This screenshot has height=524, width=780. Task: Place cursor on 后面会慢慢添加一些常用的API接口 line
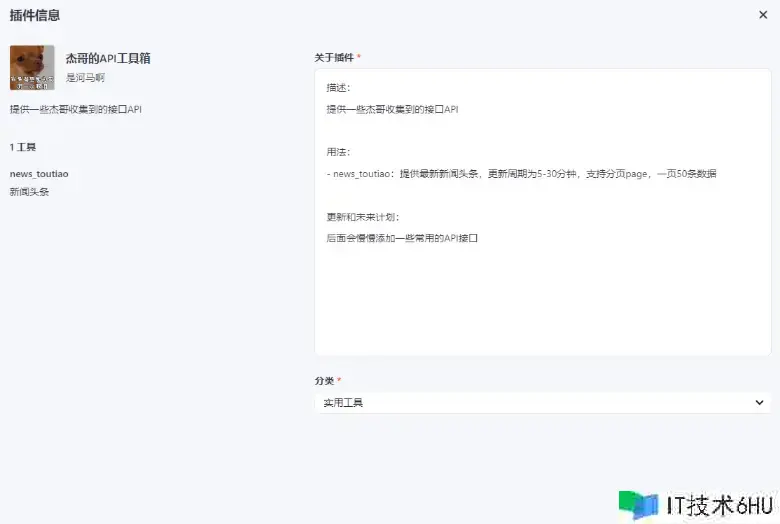(402, 238)
